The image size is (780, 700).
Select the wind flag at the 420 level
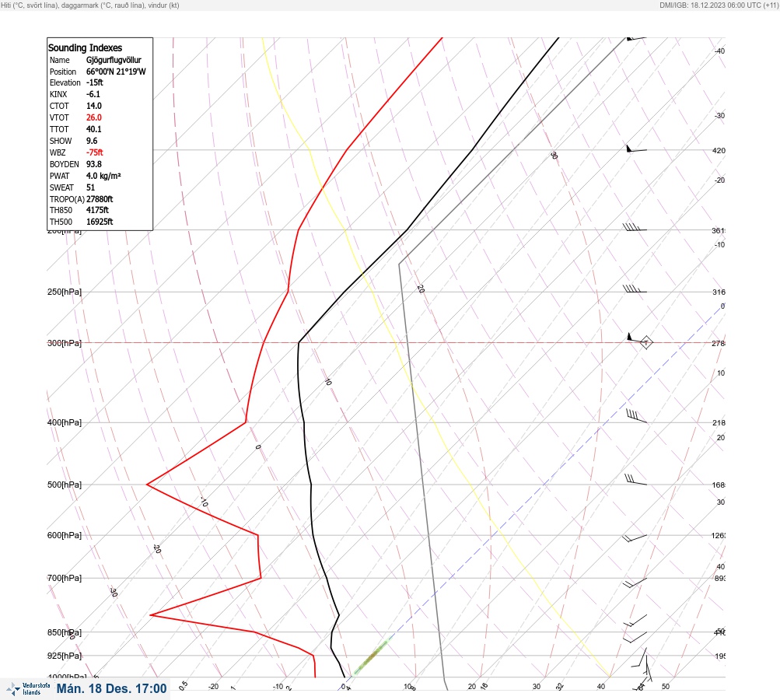[636, 149]
